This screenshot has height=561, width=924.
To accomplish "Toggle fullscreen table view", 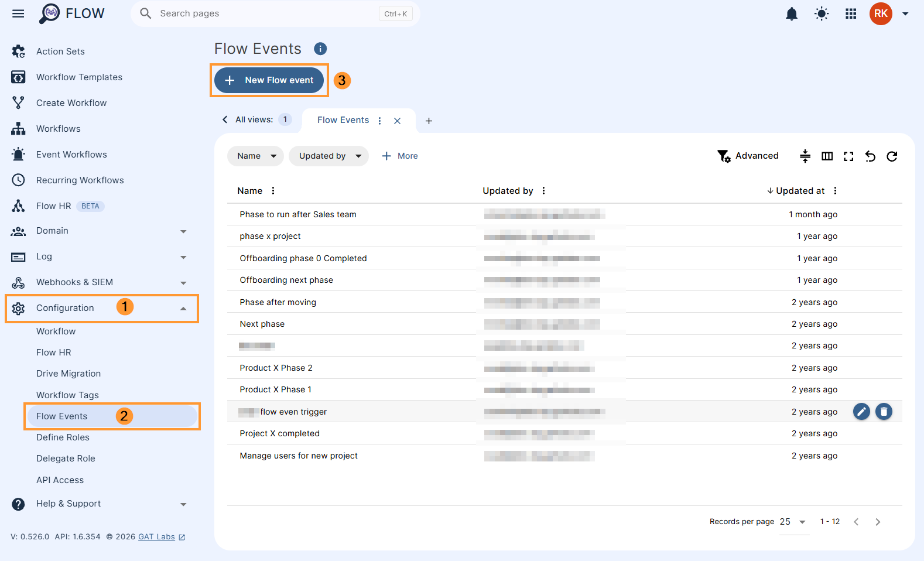I will (848, 156).
